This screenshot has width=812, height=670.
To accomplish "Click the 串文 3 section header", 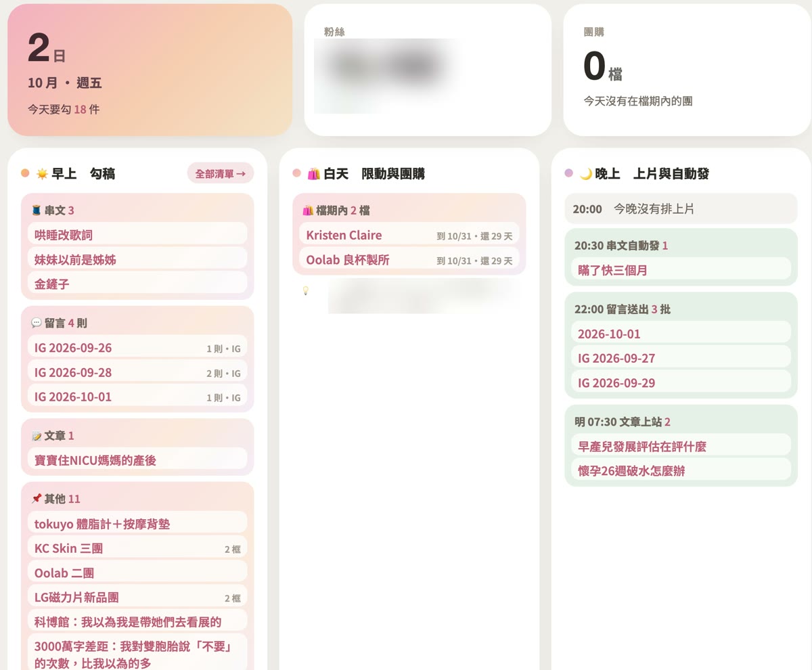I will [x=53, y=210].
